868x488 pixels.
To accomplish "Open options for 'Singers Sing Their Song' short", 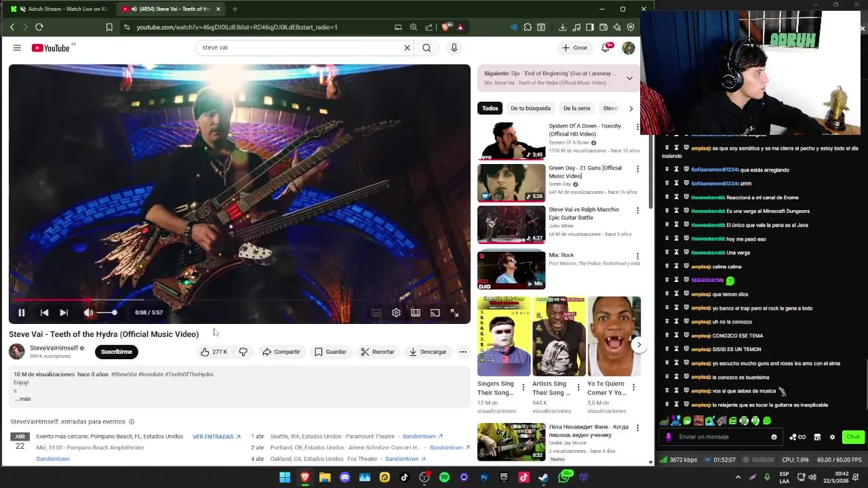I will (523, 387).
